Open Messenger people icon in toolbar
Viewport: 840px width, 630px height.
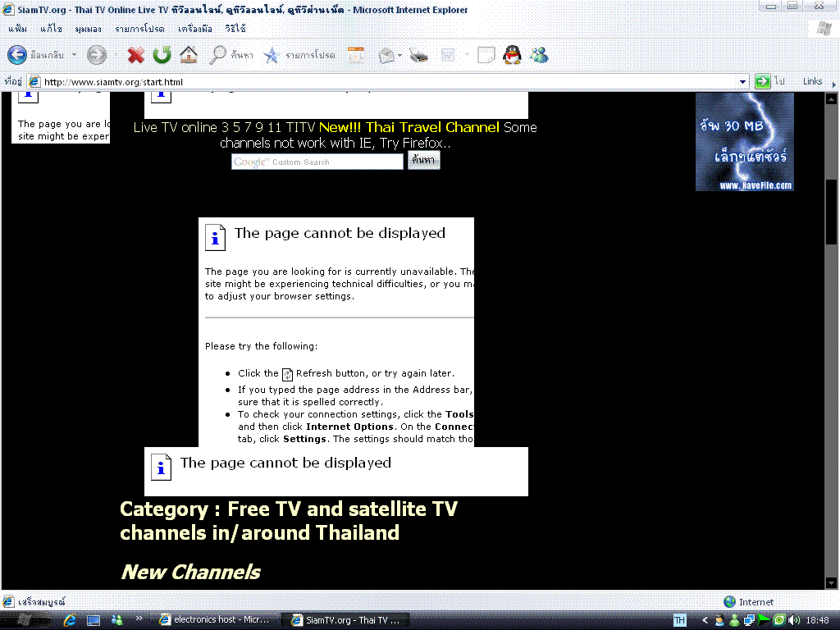coord(539,55)
